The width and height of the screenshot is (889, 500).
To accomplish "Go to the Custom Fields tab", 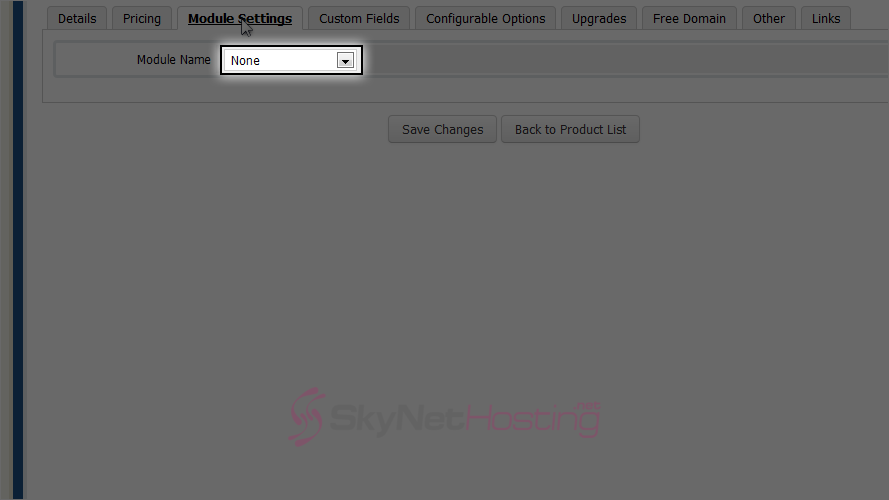I will click(359, 19).
